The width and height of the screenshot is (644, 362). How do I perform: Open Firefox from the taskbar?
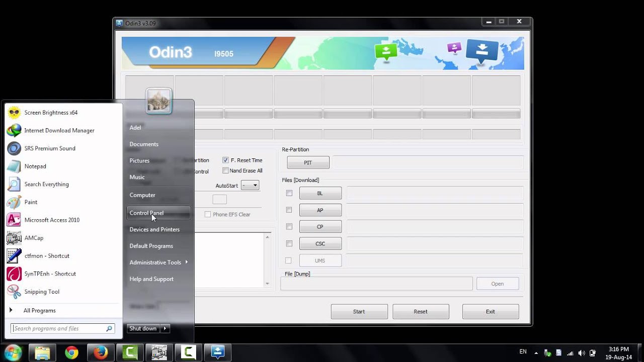(101, 352)
